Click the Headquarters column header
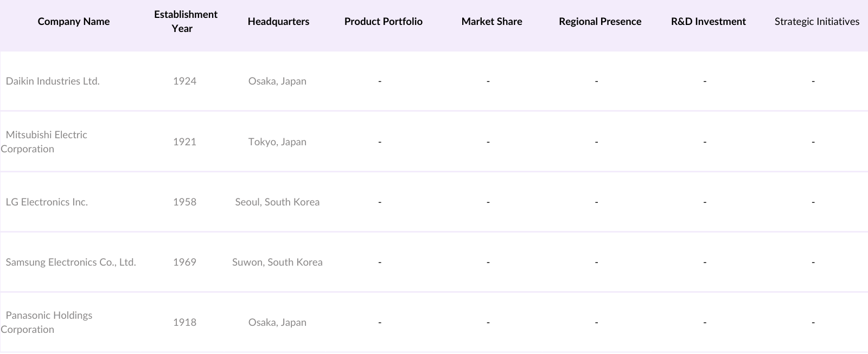This screenshot has width=868, height=354. pos(278,22)
